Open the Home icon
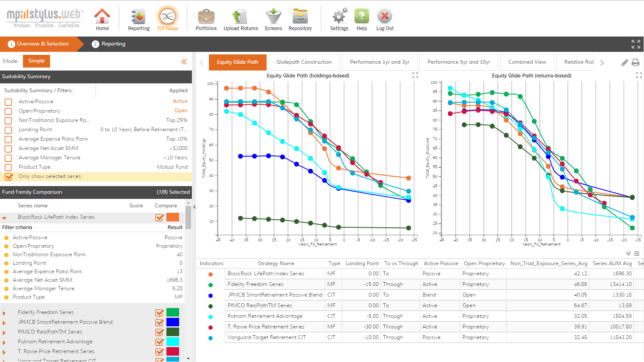644x362 pixels. 102,20
